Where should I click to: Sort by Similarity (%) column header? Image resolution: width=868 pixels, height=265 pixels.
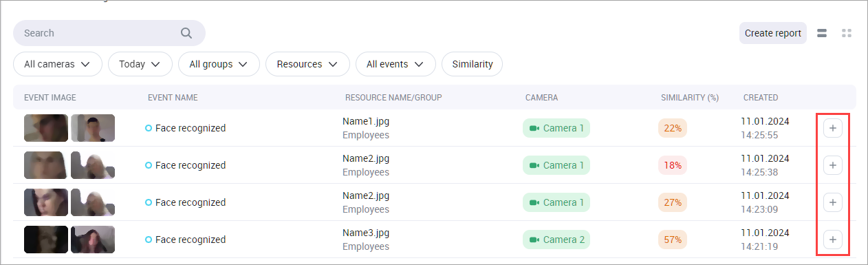click(x=690, y=98)
